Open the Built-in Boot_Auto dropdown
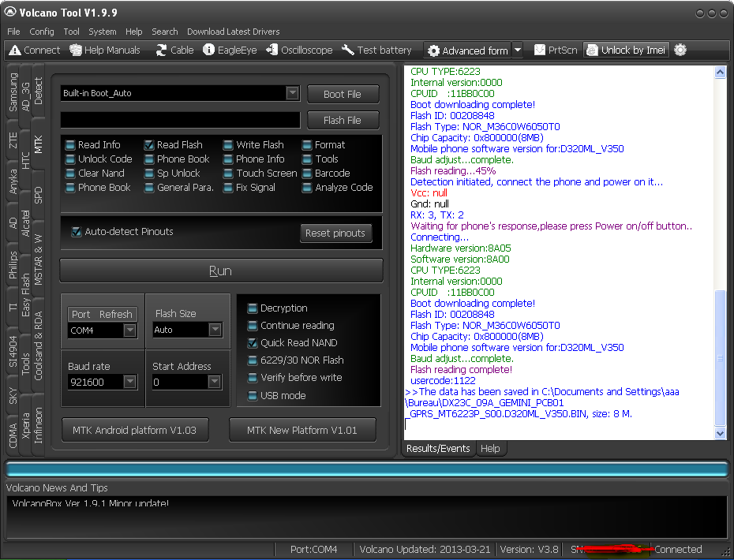 point(293,93)
